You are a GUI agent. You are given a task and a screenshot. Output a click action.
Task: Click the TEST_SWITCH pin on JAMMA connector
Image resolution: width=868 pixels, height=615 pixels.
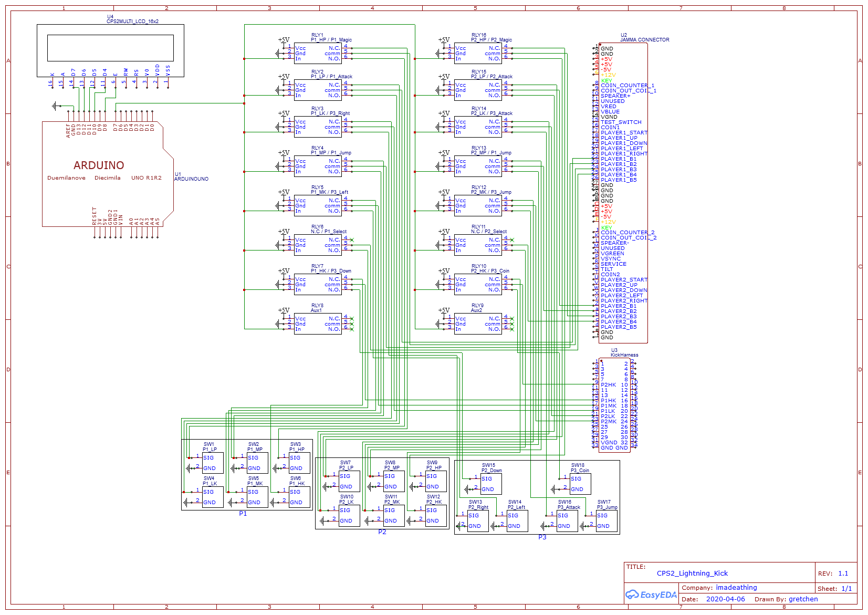click(x=621, y=122)
